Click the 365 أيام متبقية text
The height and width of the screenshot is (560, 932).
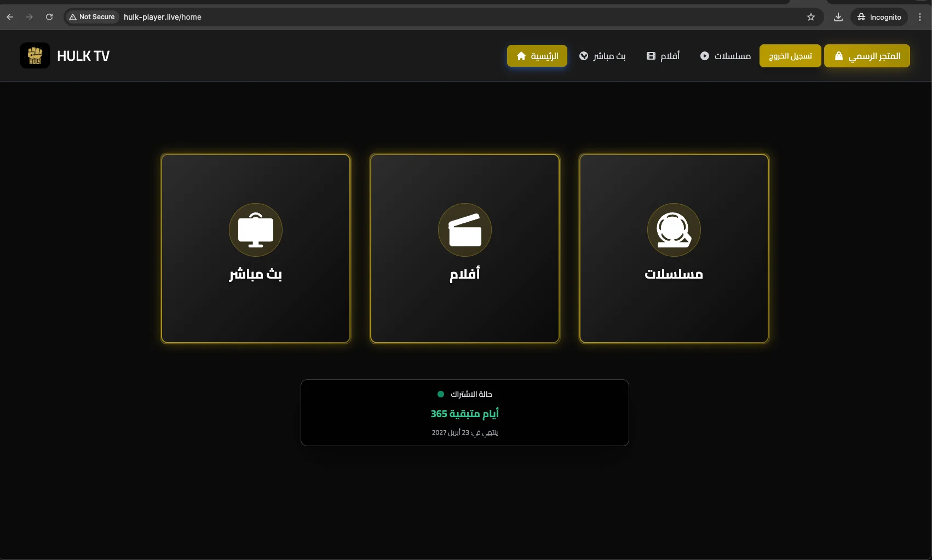[x=465, y=413]
